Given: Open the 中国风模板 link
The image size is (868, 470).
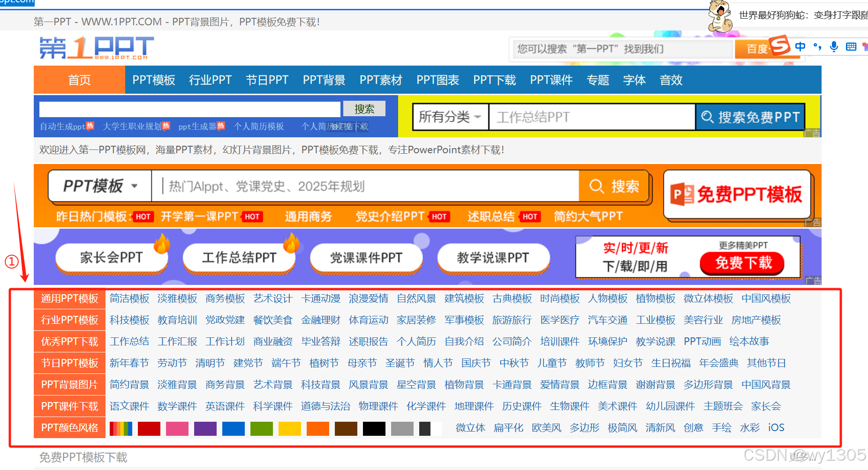Looking at the screenshot, I should click(x=766, y=298).
